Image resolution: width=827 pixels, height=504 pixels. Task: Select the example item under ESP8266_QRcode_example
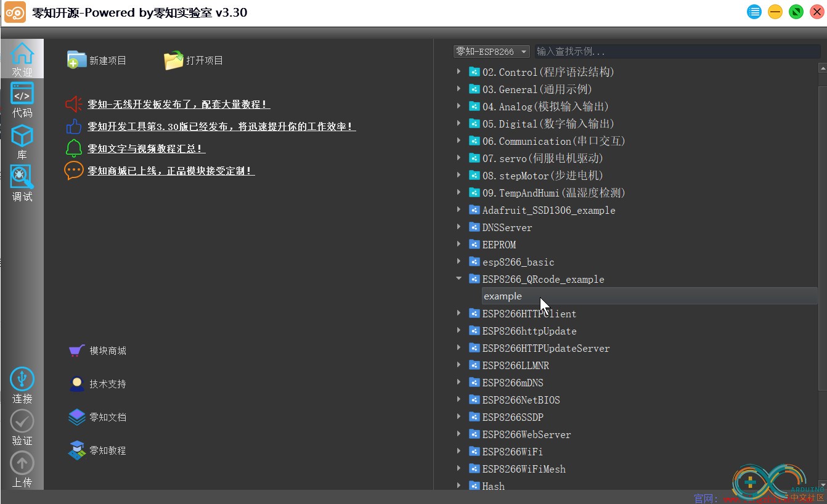(x=650, y=296)
